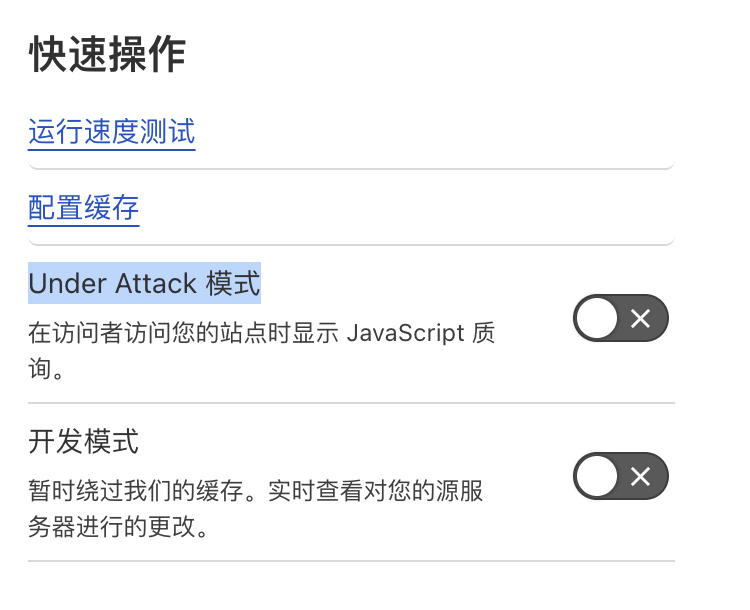Image resolution: width=750 pixels, height=610 pixels.
Task: Click the X icon in Under Attack toggle
Action: [x=640, y=318]
